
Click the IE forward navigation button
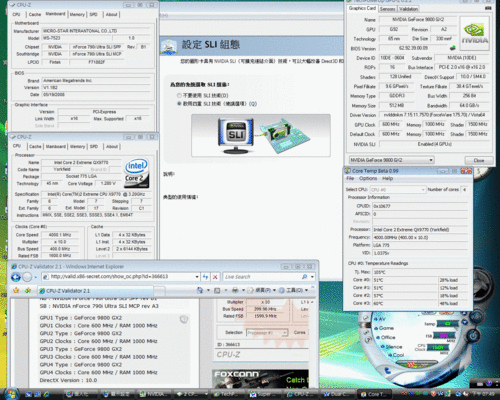(x=27, y=277)
